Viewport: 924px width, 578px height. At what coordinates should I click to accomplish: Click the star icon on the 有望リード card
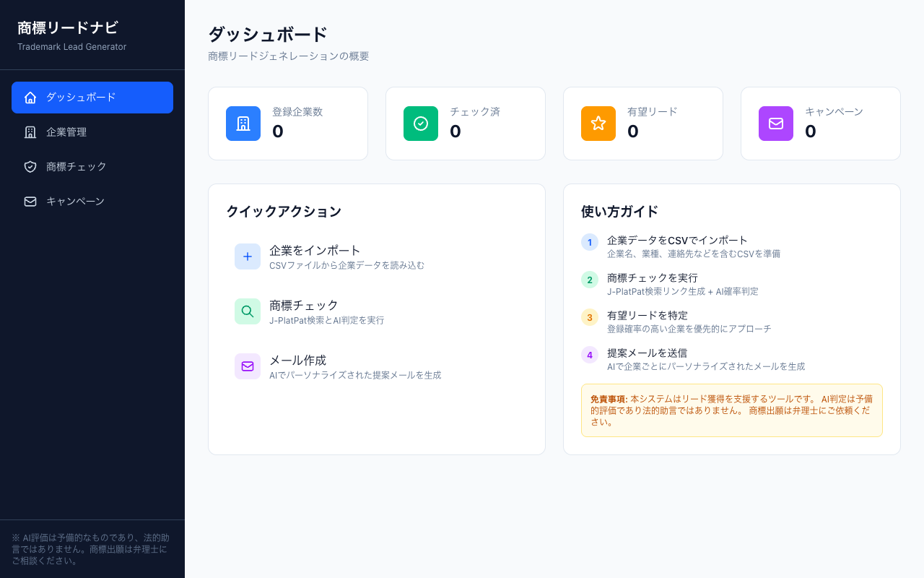coord(598,124)
